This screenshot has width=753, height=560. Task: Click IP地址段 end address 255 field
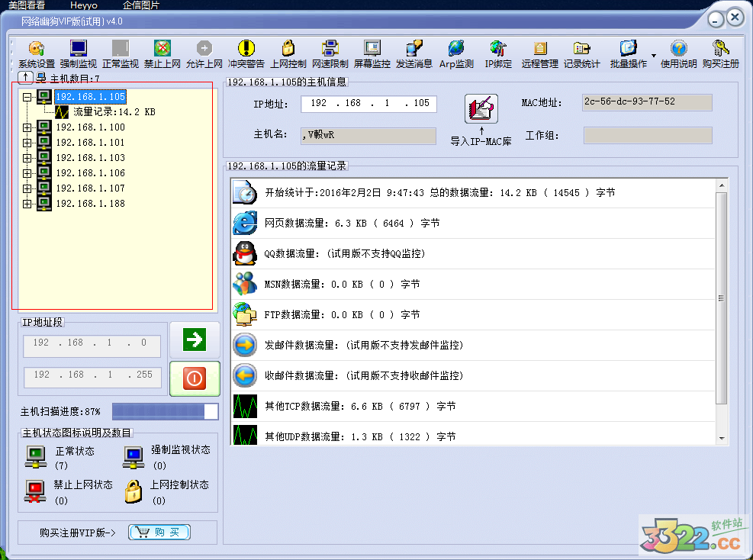click(x=92, y=378)
